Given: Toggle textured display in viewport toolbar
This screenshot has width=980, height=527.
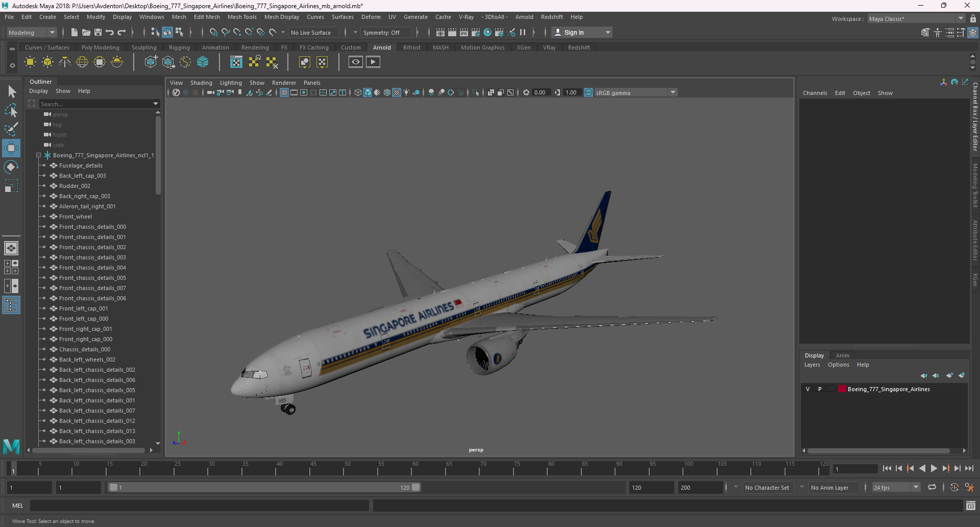Looking at the screenshot, I should click(397, 92).
